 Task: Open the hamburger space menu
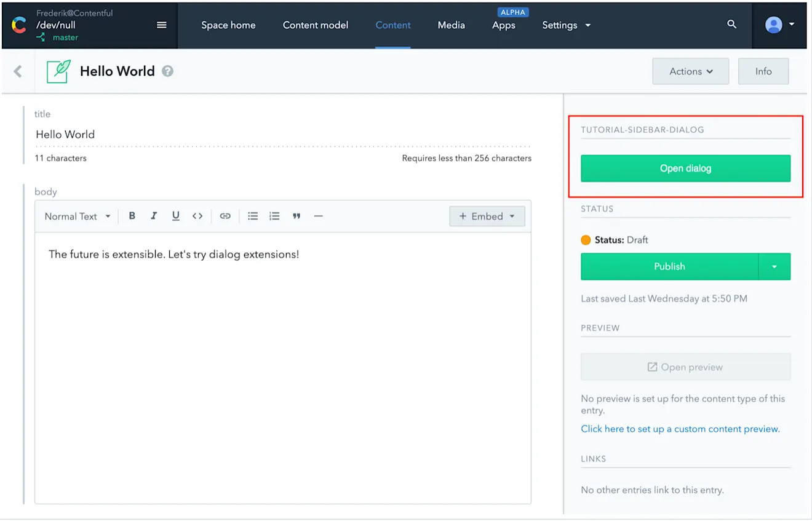162,25
